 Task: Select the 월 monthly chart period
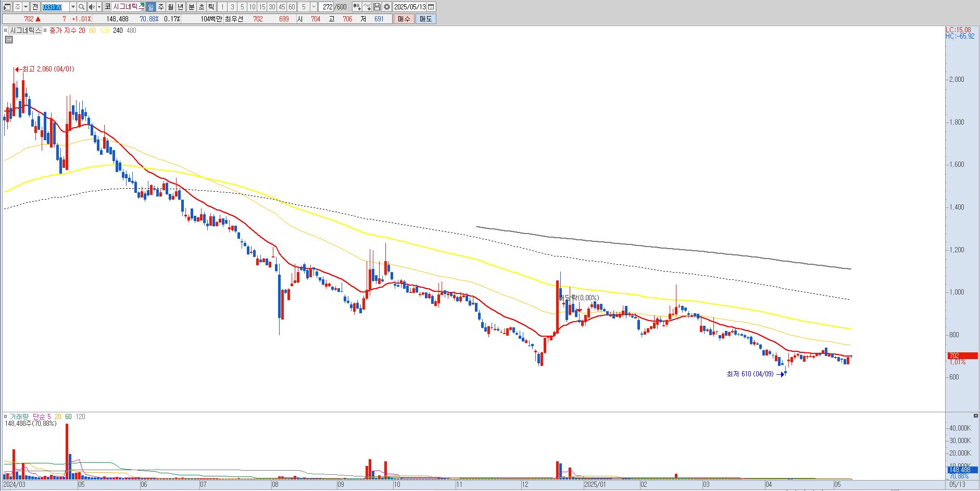(171, 7)
